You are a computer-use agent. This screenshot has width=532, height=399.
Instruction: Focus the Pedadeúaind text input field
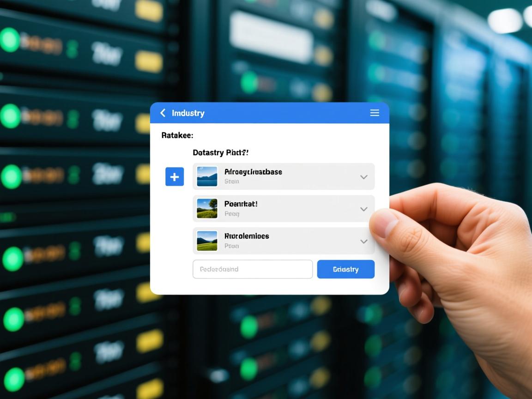(x=253, y=269)
